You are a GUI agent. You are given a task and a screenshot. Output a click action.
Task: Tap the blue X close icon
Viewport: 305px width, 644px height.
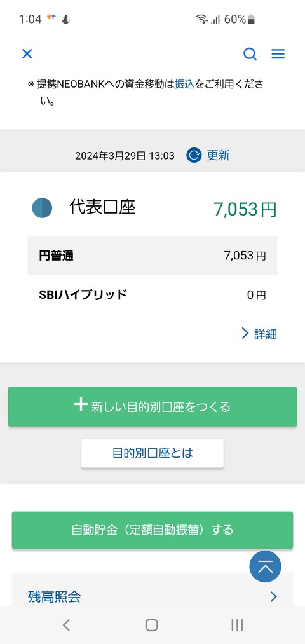27,54
